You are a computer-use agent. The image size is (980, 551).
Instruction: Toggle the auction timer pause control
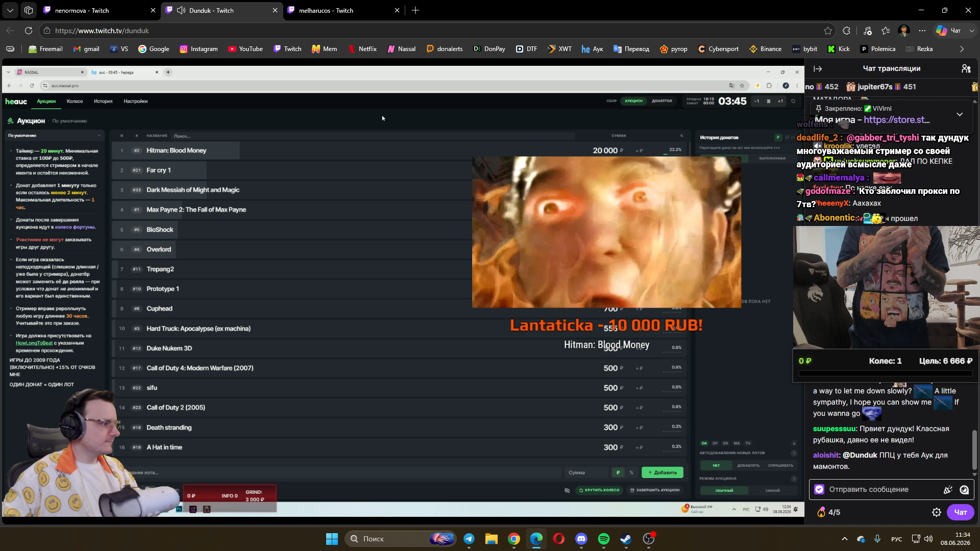click(769, 101)
